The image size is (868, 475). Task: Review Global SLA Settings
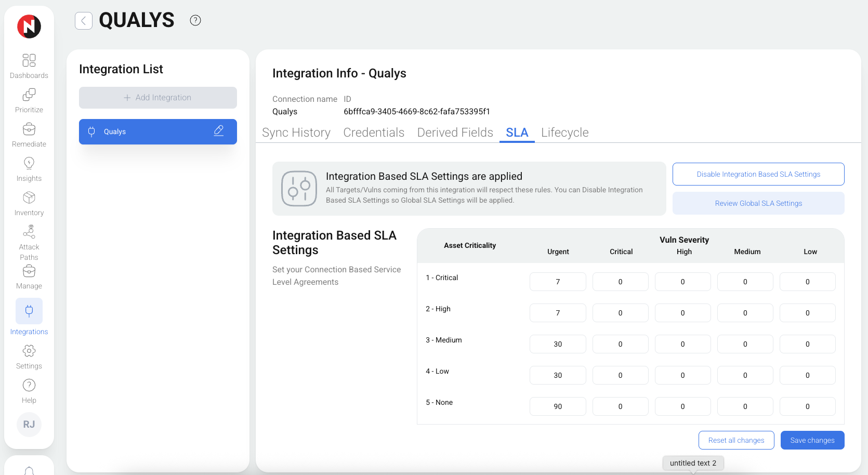(758, 203)
